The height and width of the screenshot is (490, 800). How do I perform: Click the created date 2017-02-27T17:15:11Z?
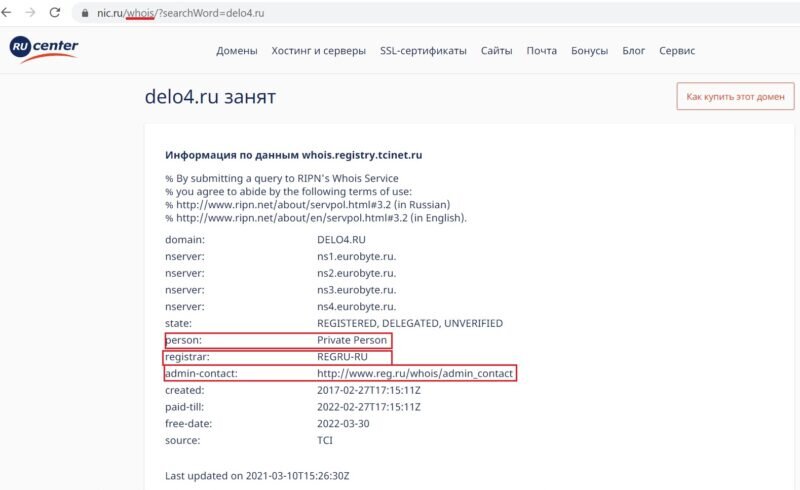click(369, 390)
